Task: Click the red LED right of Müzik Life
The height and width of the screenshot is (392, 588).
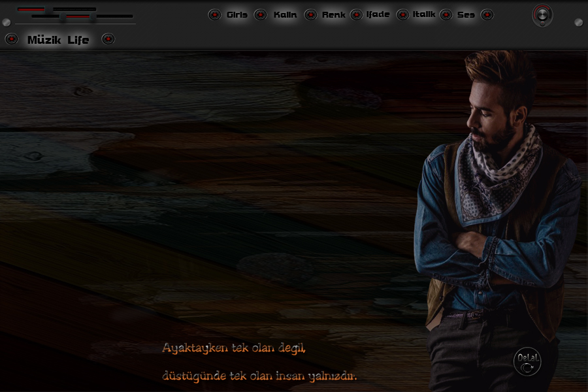Action: pos(108,39)
